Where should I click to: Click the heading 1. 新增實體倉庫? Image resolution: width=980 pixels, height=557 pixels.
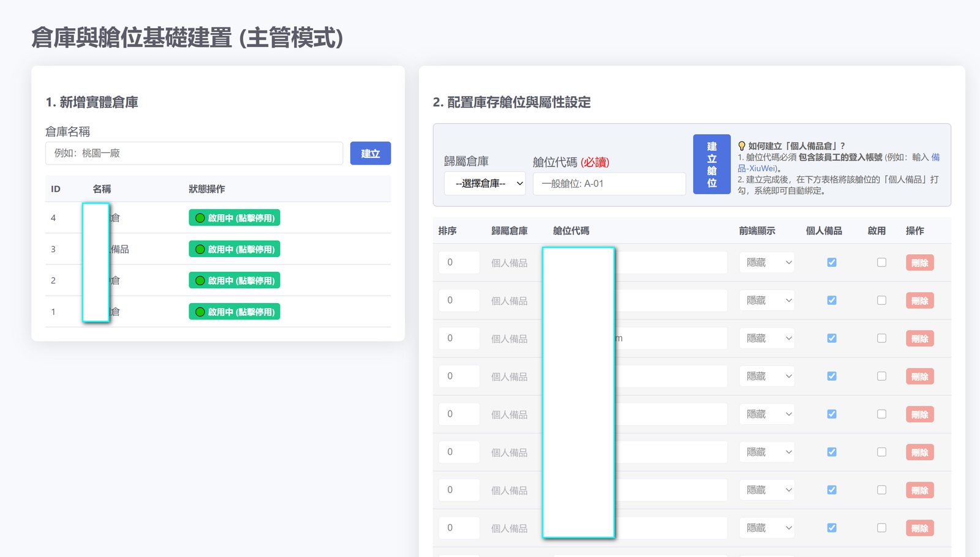click(92, 102)
